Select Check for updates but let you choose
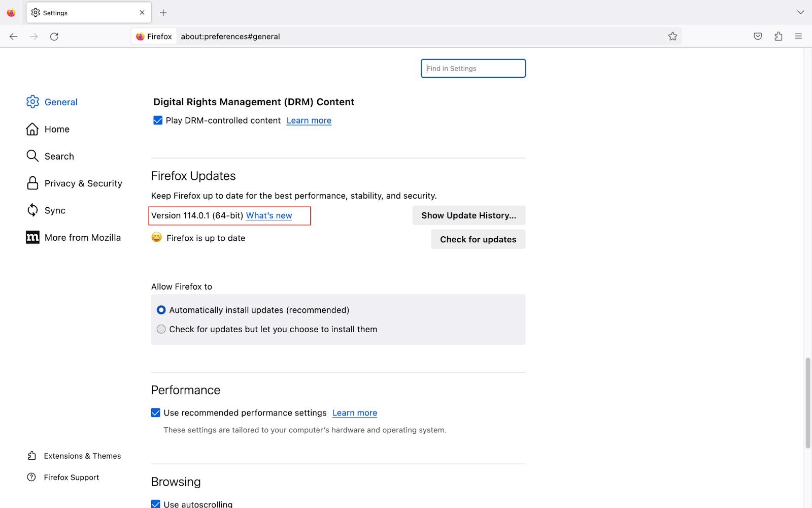The image size is (812, 508). (161, 329)
